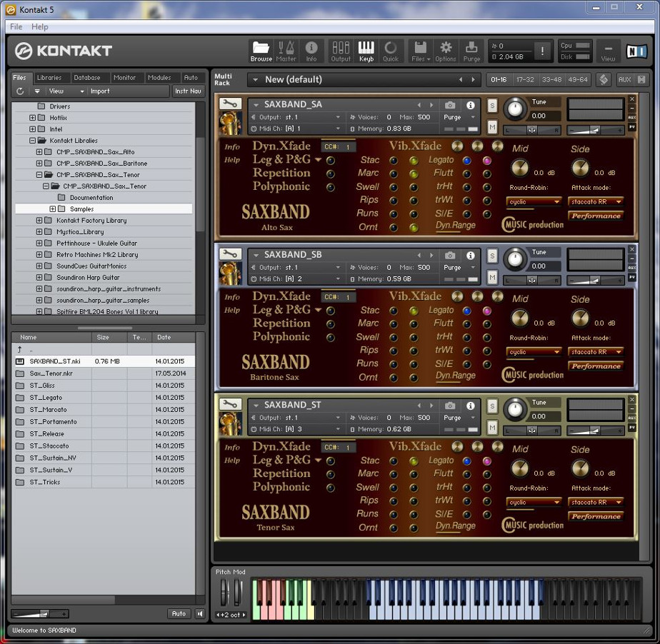This screenshot has height=644, width=660.
Task: Select rack page 17-32
Action: (525, 79)
